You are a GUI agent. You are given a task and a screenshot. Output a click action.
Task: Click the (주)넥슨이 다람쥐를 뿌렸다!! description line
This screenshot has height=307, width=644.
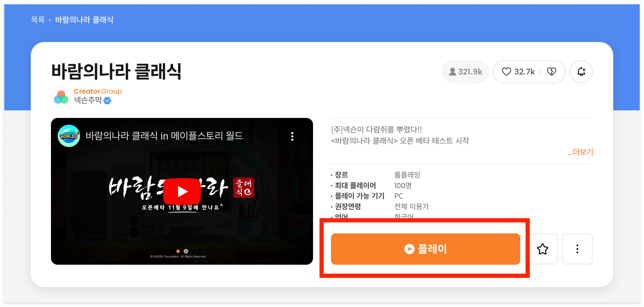[x=376, y=129]
